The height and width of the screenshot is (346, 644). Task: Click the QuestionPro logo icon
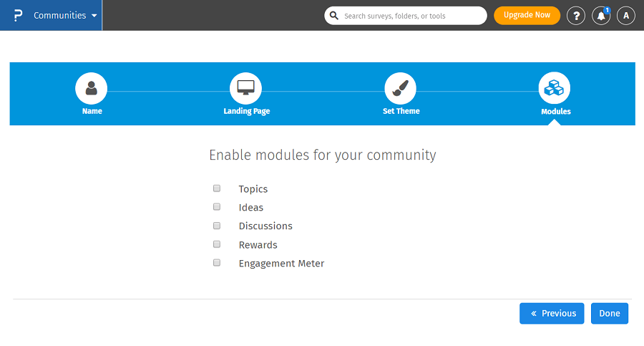(18, 15)
